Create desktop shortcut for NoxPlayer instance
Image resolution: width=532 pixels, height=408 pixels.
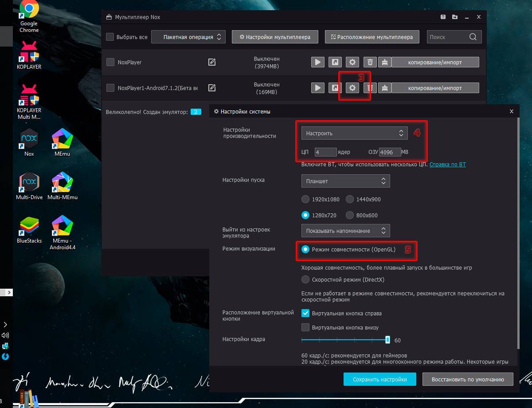tap(335, 63)
